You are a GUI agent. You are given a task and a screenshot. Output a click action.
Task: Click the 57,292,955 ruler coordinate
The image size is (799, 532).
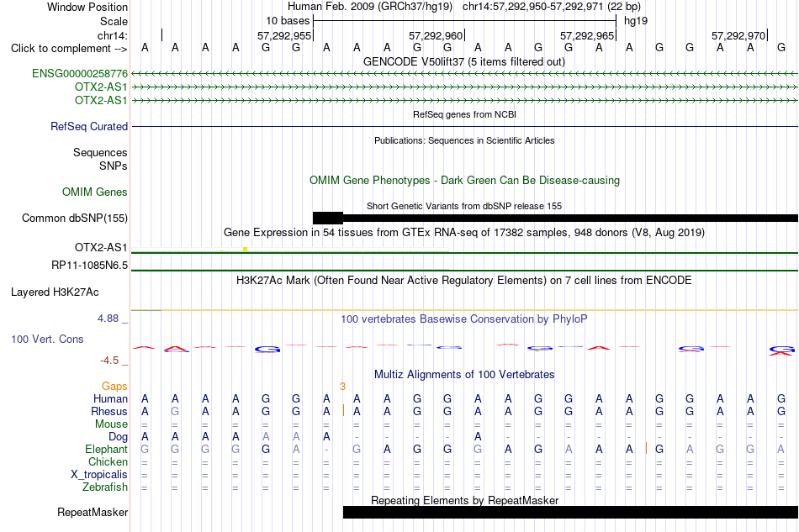point(284,35)
